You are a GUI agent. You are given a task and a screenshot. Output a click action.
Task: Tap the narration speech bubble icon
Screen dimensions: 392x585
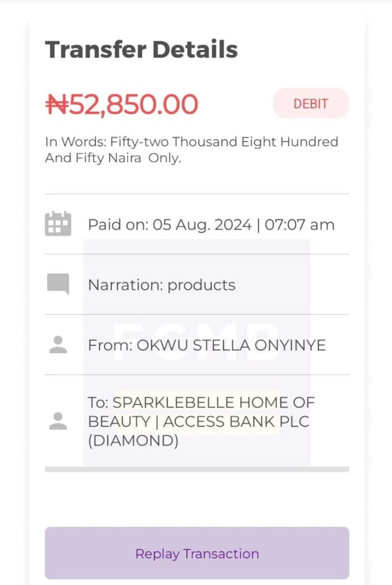click(x=58, y=284)
